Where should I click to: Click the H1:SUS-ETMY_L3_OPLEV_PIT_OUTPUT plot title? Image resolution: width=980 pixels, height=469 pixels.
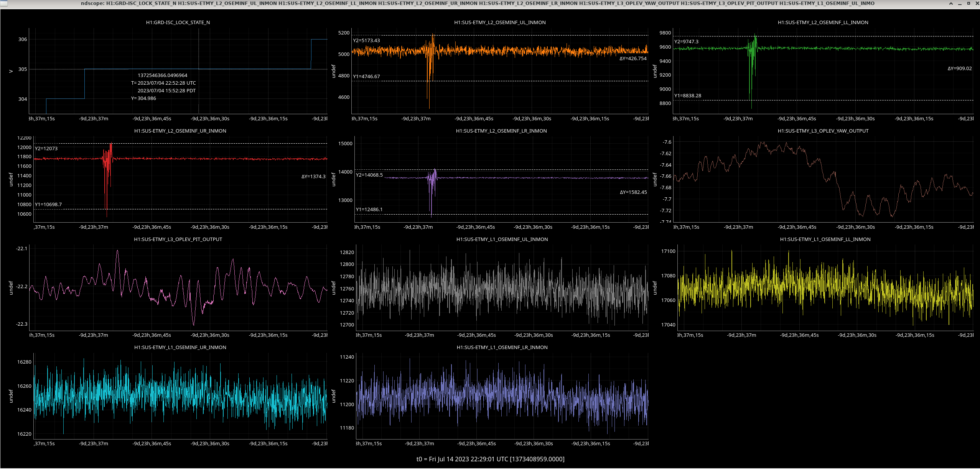pyautogui.click(x=178, y=239)
